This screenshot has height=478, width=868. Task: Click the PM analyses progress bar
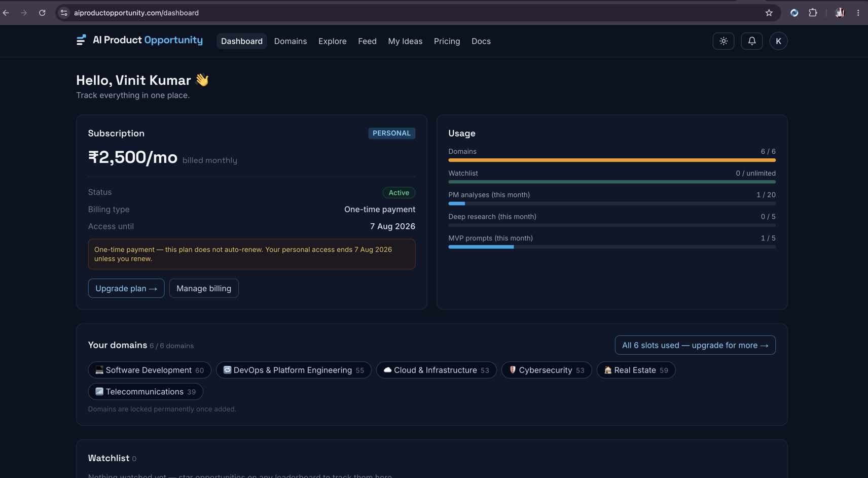612,203
